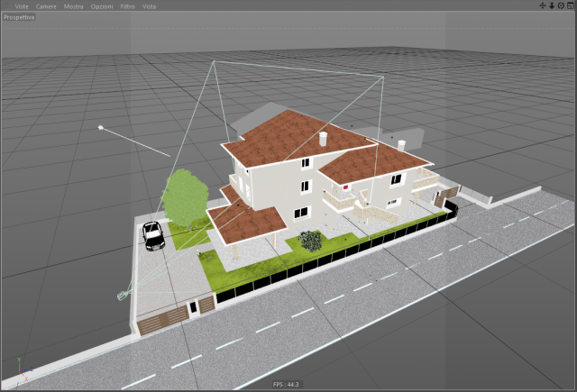
Task: Select the camera object icon beside driveway
Action: 123,295
